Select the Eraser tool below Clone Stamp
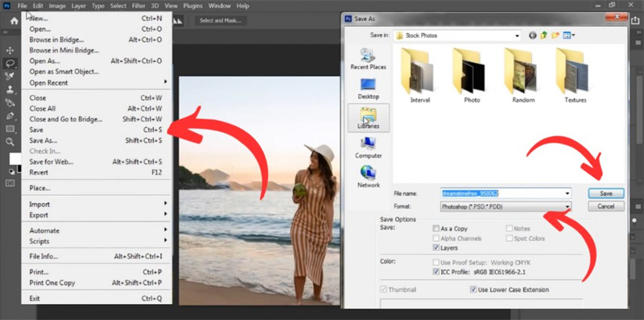This screenshot has height=320, width=644. [10, 102]
